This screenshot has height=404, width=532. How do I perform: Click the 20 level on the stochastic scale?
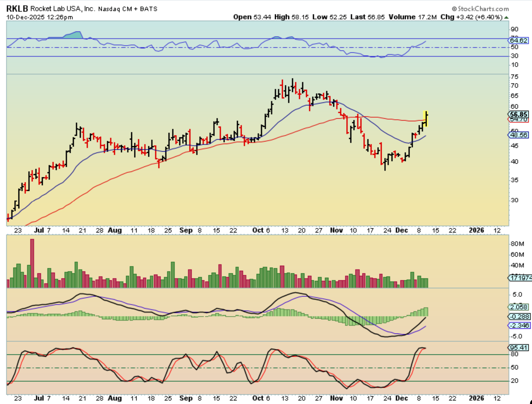coord(514,381)
